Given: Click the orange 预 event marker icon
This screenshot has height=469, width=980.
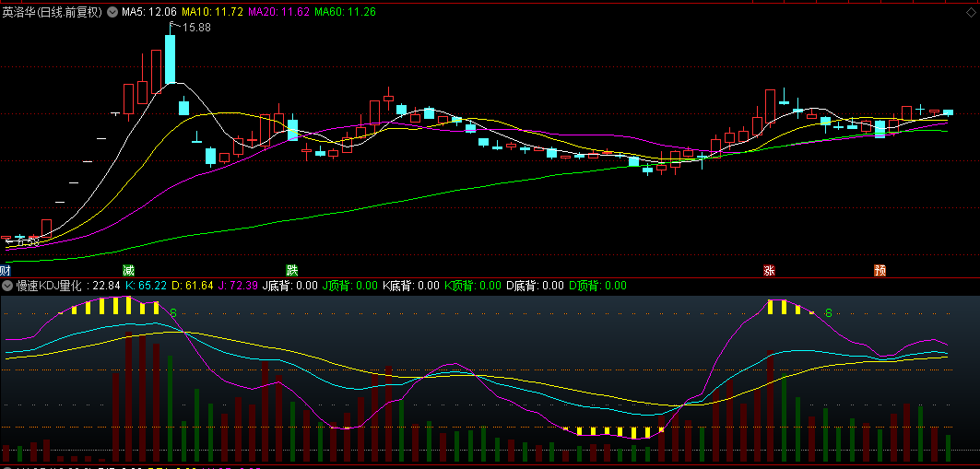Looking at the screenshot, I should click(x=880, y=270).
